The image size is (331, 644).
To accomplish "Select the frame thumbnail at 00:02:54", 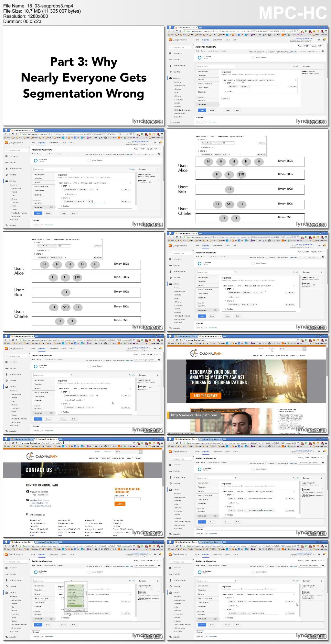I will click(84, 384).
